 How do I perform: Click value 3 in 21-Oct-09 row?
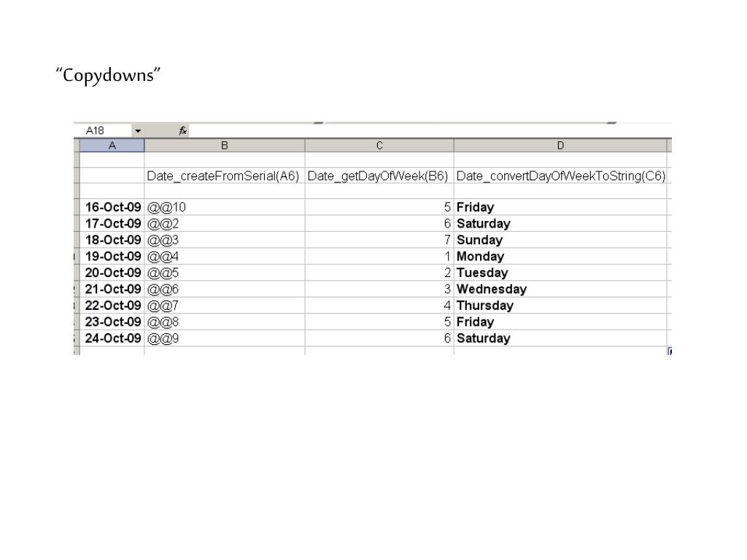click(x=379, y=289)
